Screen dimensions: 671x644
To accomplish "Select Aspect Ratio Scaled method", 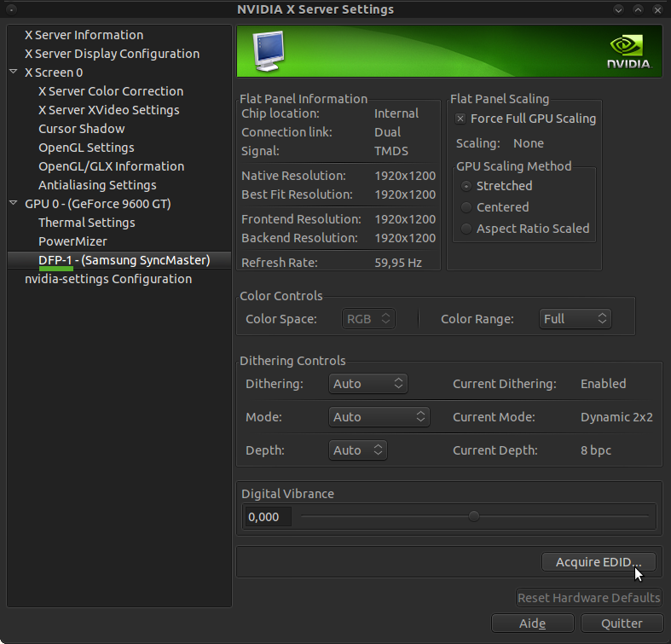I will tap(466, 229).
